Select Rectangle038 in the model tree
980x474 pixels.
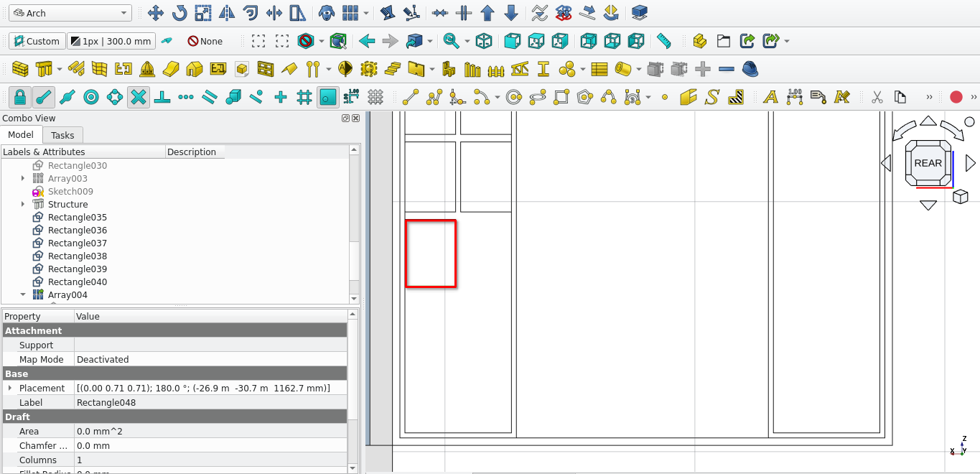pos(77,256)
